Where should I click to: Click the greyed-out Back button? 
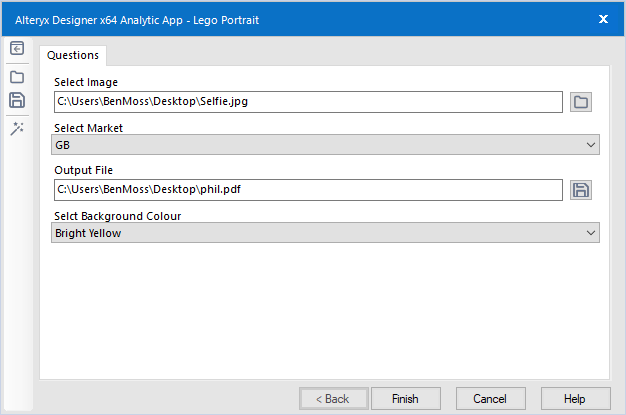pyautogui.click(x=333, y=399)
